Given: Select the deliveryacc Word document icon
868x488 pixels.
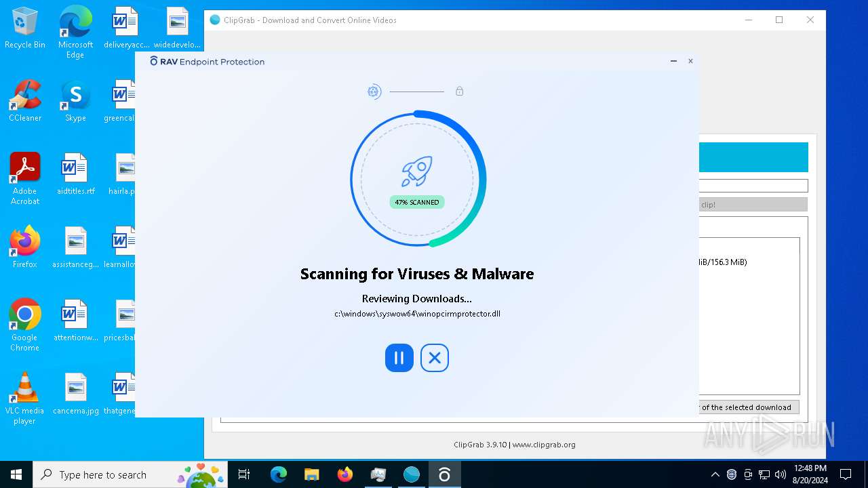Looking at the screenshot, I should point(125,29).
